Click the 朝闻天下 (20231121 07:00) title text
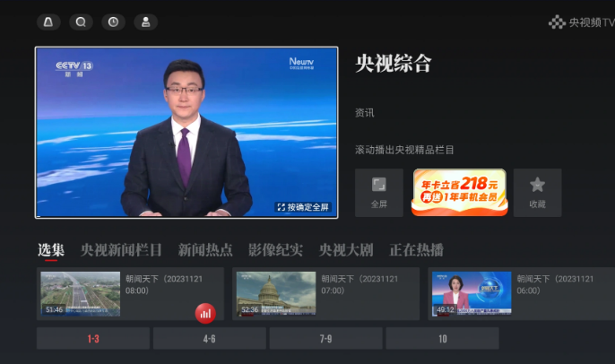The image size is (615, 364). 359,285
